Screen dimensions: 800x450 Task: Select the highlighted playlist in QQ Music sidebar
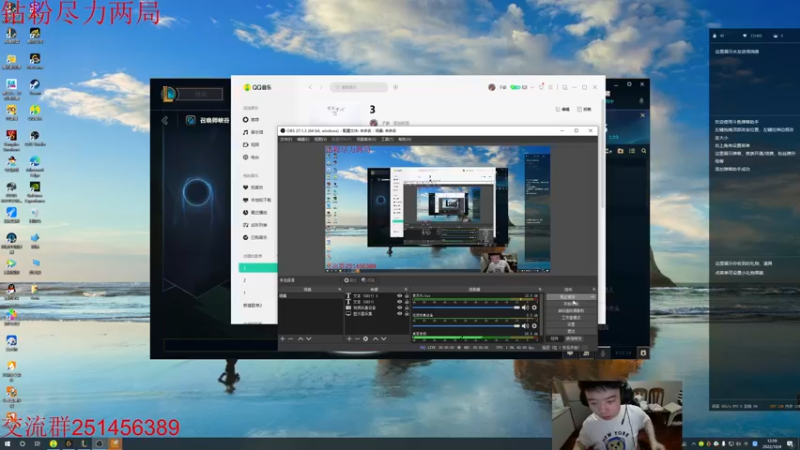258,267
